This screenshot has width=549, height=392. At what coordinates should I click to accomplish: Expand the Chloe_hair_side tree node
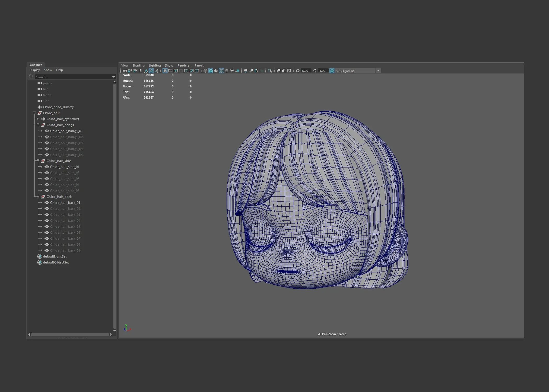point(37,160)
